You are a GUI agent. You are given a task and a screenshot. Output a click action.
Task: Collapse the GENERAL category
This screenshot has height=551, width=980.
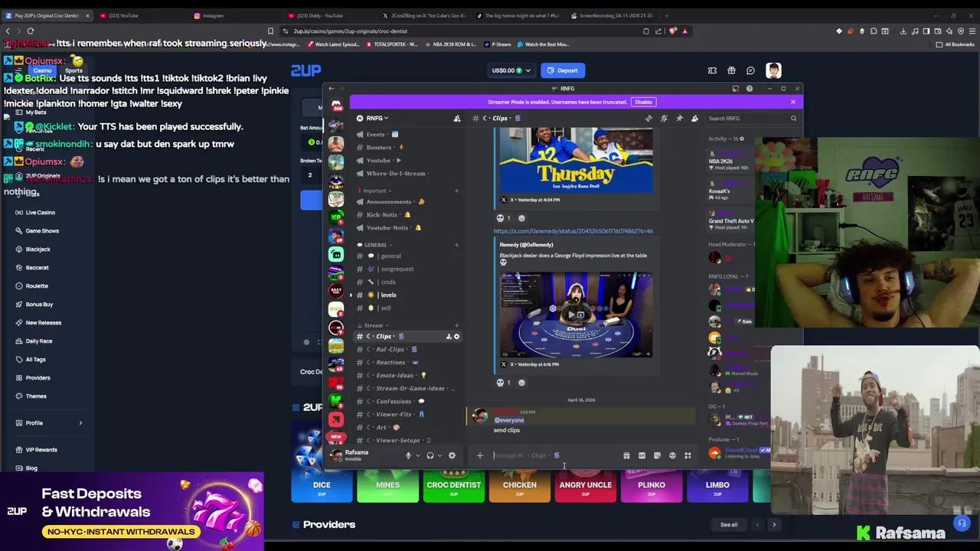click(375, 245)
